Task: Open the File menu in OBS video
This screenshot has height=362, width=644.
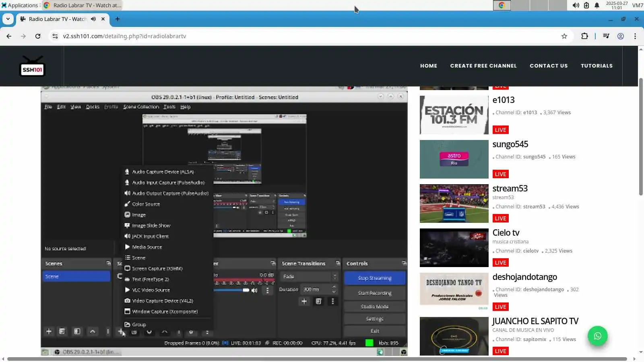Action: pyautogui.click(x=48, y=107)
